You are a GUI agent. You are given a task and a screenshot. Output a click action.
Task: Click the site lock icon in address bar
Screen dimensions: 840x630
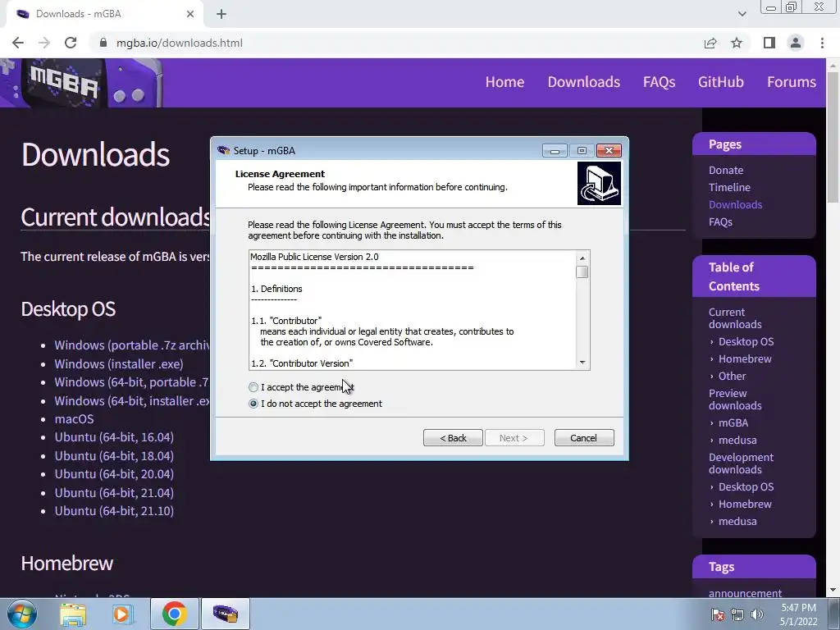click(x=103, y=43)
